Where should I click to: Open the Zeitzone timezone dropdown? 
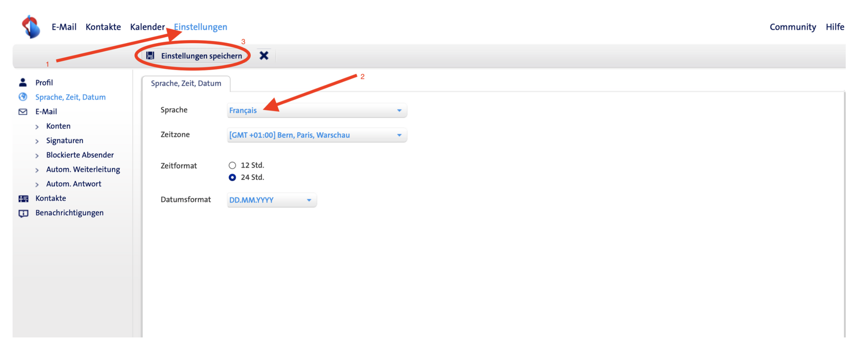316,135
